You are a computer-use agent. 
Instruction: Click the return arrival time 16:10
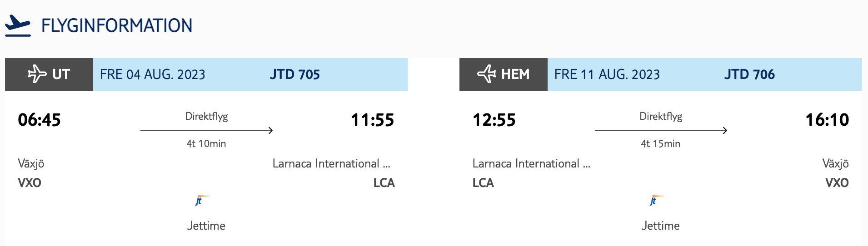pyautogui.click(x=827, y=120)
